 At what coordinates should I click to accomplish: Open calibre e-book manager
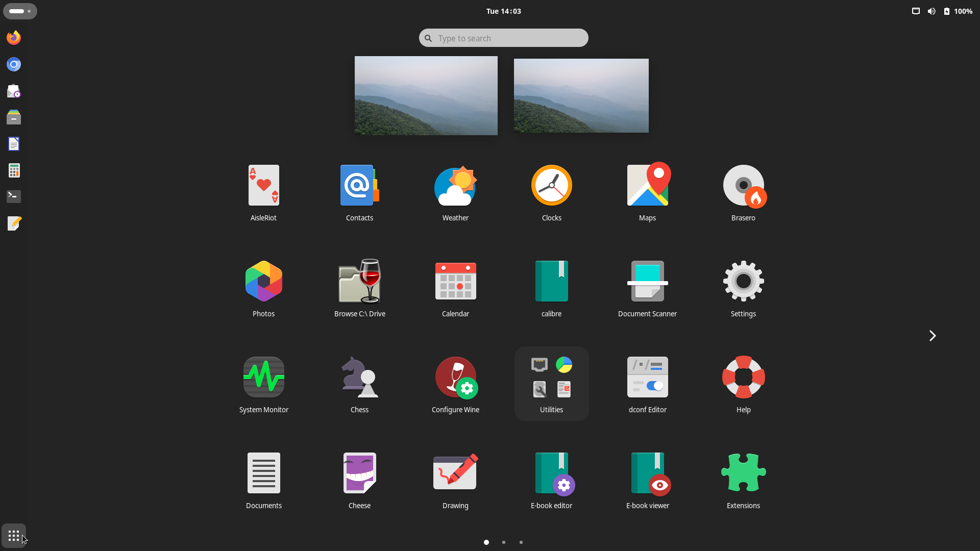point(551,288)
